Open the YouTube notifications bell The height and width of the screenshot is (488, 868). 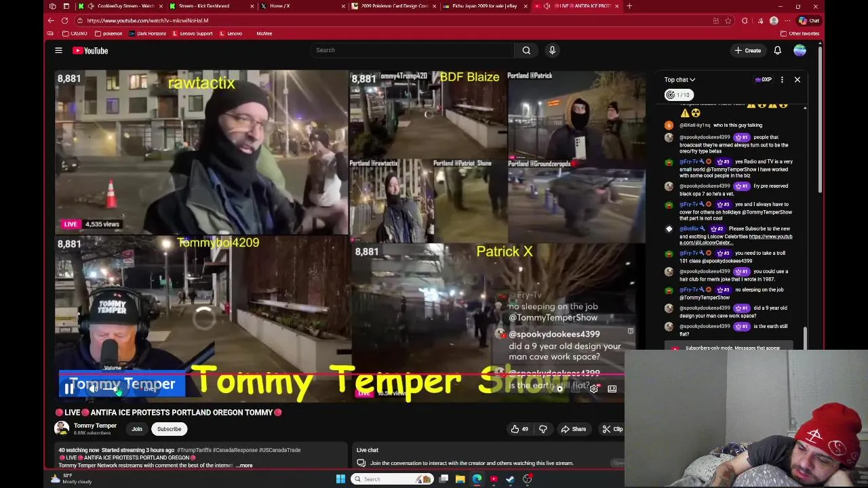click(x=778, y=50)
